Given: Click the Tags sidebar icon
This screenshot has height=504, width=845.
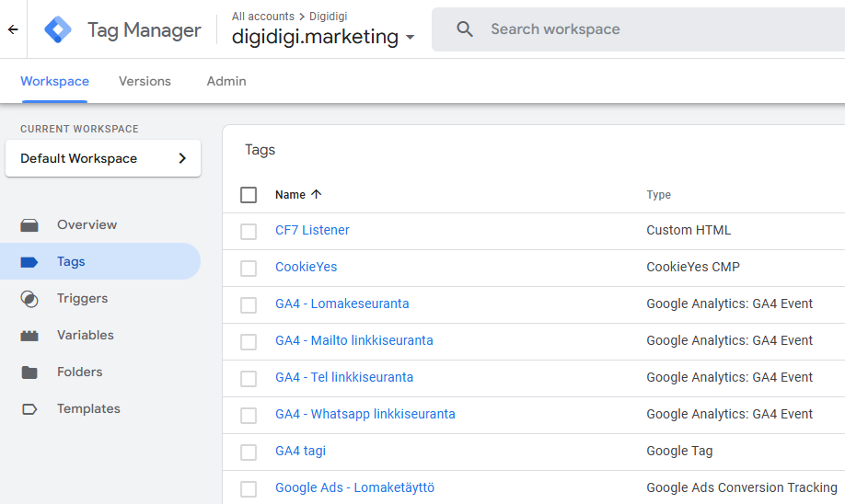Looking at the screenshot, I should click(x=29, y=262).
